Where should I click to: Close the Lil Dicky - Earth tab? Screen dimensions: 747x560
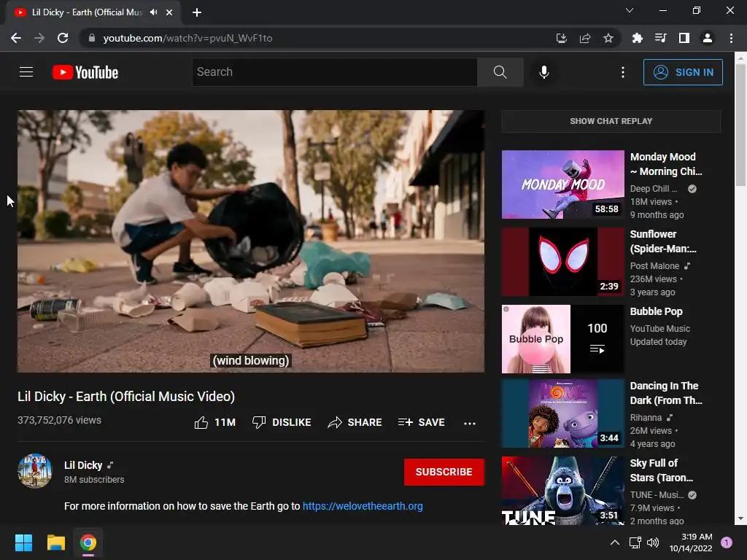tap(169, 12)
